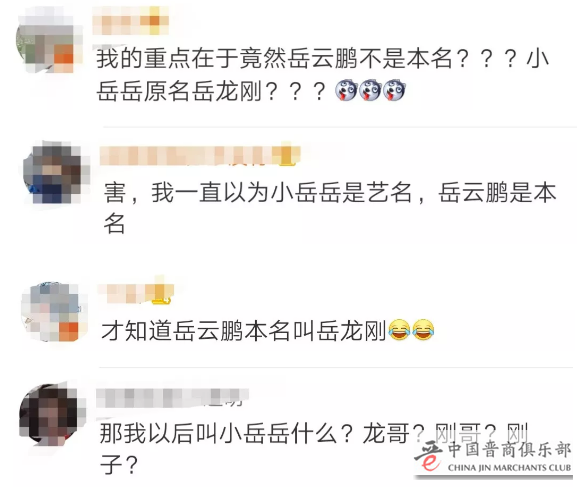This screenshot has width=583, height=490.
Task: Open the comment starting with 我的重点在于
Action: click(323, 75)
